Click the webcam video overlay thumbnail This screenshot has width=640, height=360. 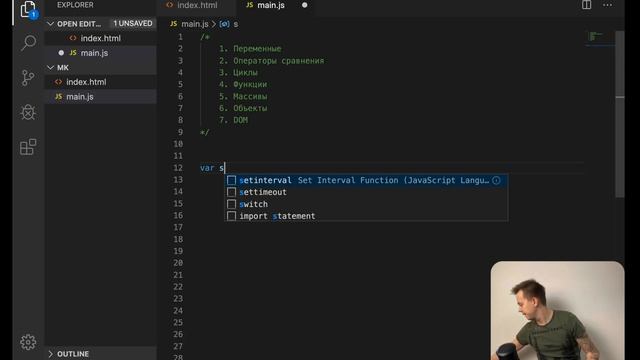click(x=558, y=311)
